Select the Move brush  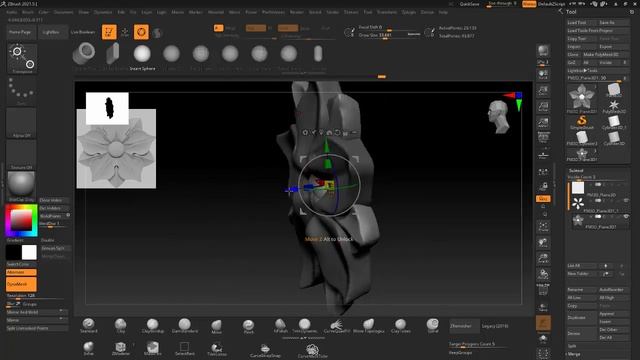216,326
